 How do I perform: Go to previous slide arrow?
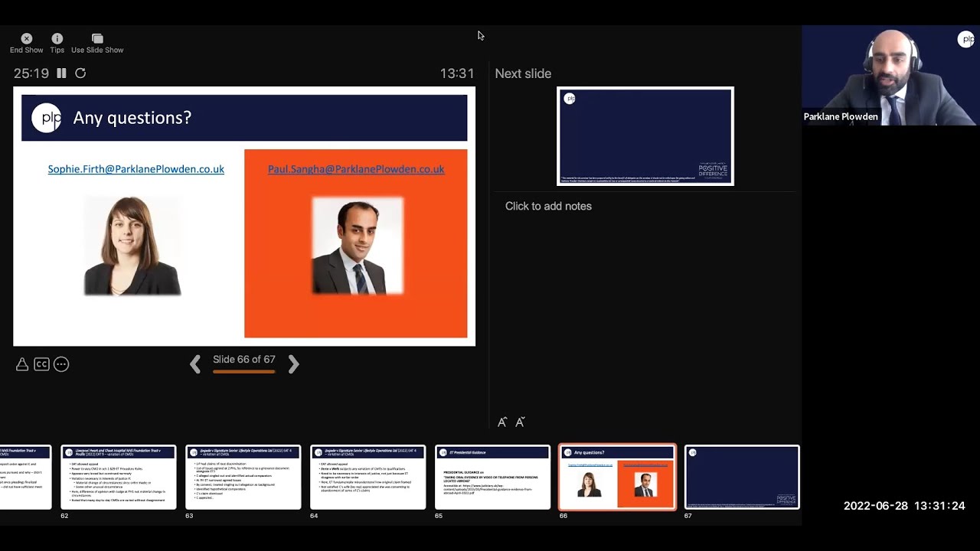tap(195, 364)
